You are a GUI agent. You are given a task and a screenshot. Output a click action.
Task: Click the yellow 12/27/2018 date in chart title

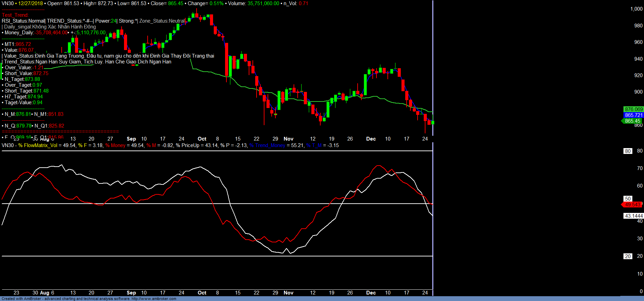(x=30, y=3)
